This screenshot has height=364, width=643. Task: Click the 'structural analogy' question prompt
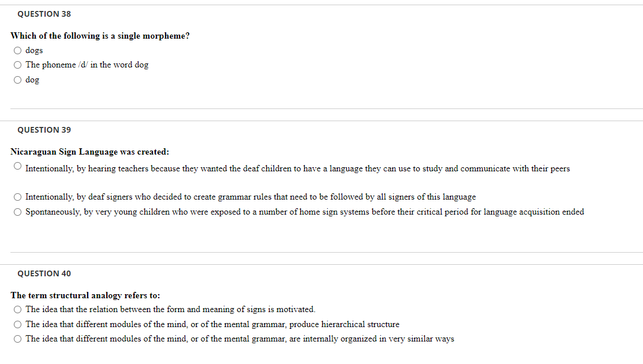[85, 295]
